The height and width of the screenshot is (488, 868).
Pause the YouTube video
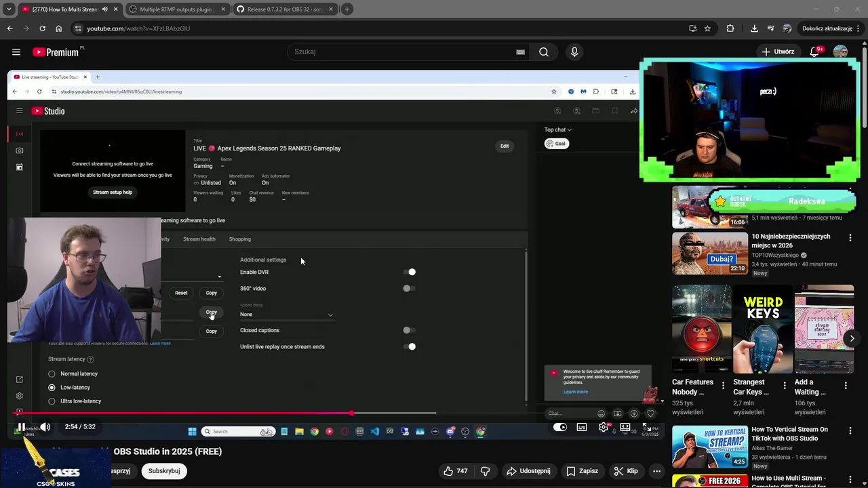coord(21,427)
